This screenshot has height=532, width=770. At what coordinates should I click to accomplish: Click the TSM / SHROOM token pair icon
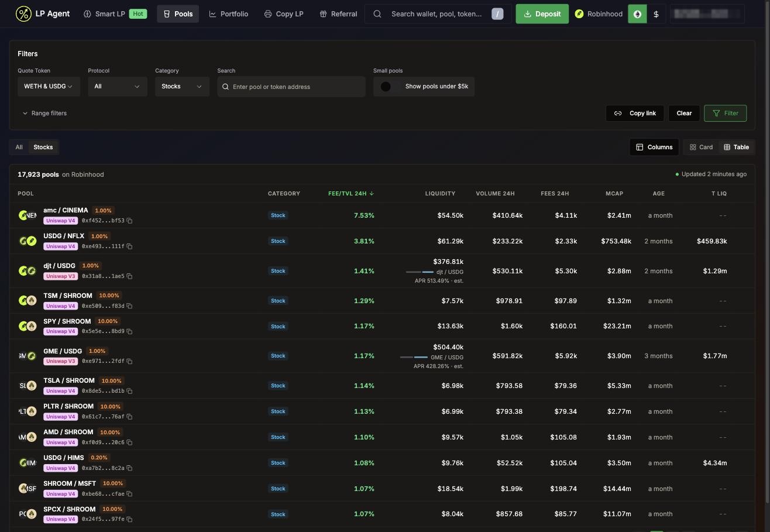pos(27,301)
